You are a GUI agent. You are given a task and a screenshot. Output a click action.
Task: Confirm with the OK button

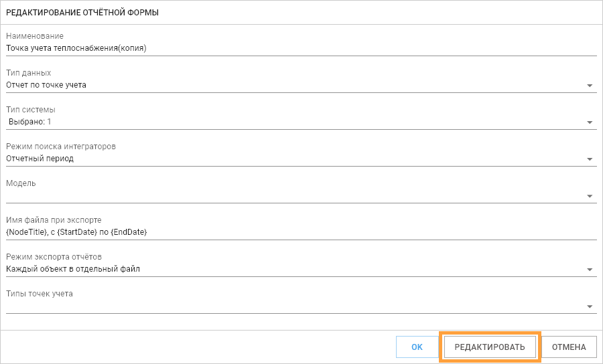417,347
